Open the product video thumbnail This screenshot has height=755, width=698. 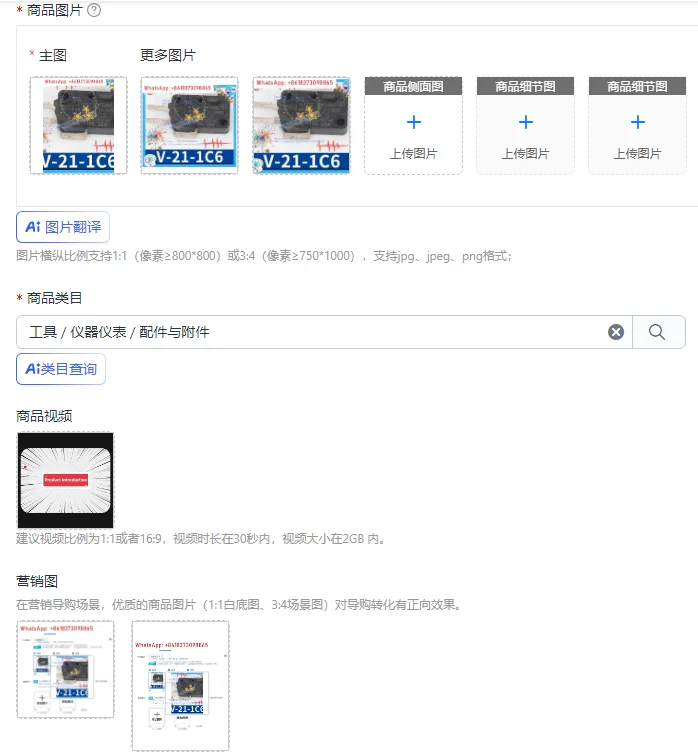[x=65, y=480]
